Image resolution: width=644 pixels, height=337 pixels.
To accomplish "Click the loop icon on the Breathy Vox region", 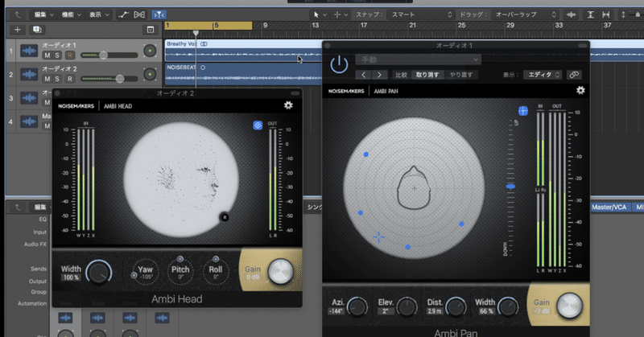I will (x=204, y=44).
